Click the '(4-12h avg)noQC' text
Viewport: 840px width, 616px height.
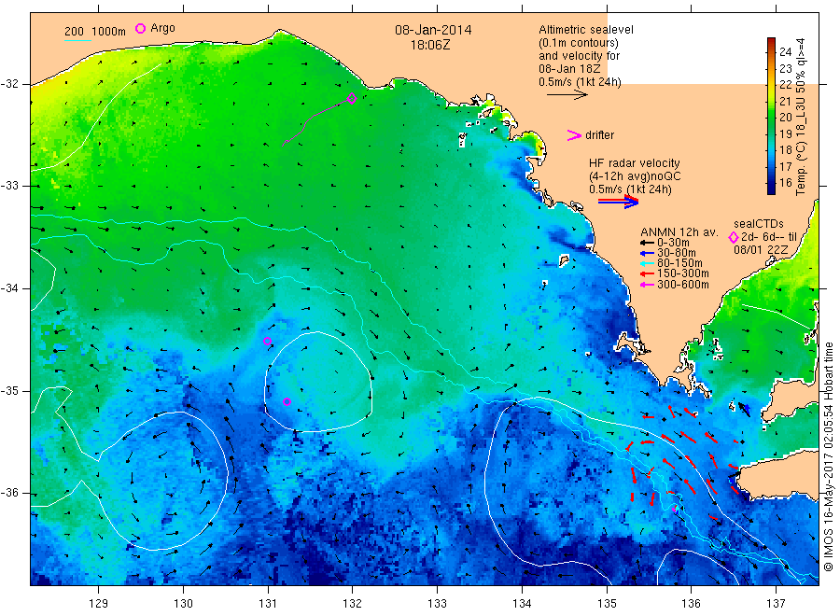[x=635, y=176]
